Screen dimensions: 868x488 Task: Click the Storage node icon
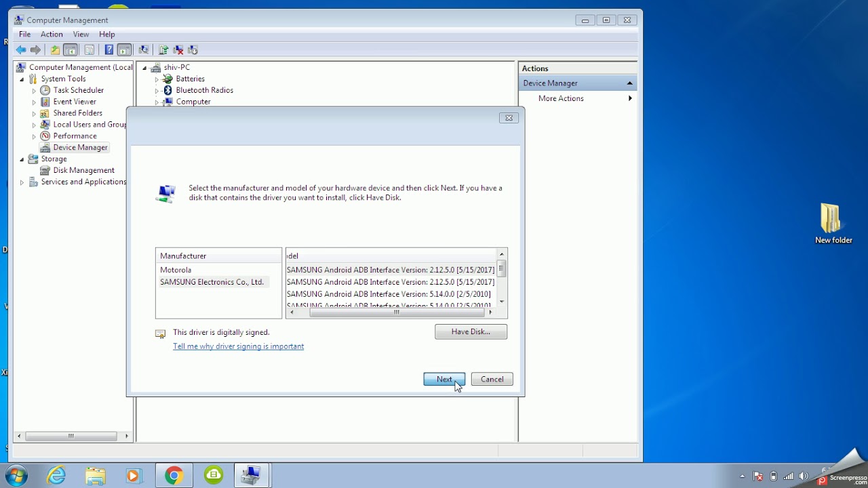coord(33,159)
